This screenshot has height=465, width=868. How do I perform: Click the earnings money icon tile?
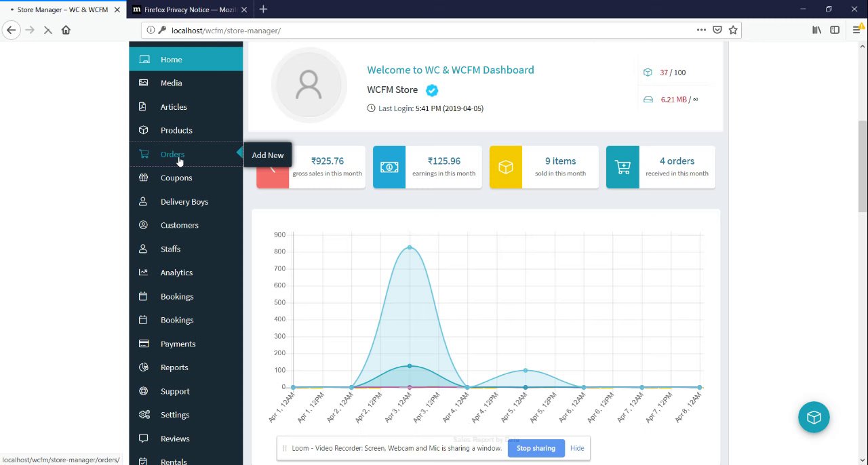[389, 167]
